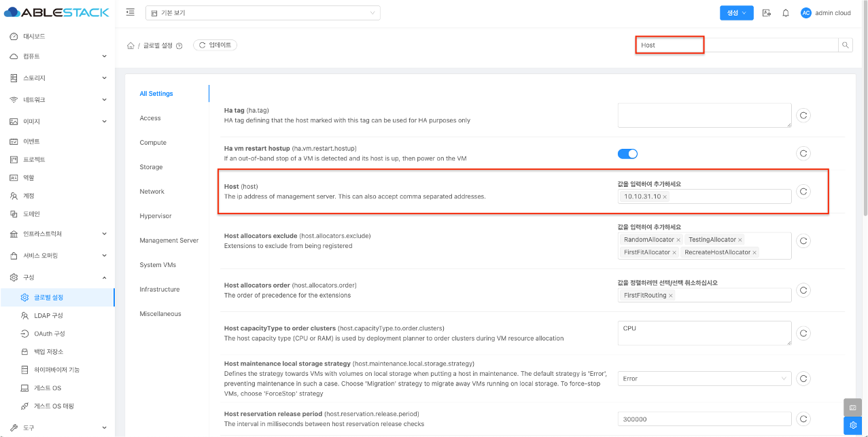The width and height of the screenshot is (868, 437).
Task: Click the blue 생성 create button
Action: coord(737,13)
